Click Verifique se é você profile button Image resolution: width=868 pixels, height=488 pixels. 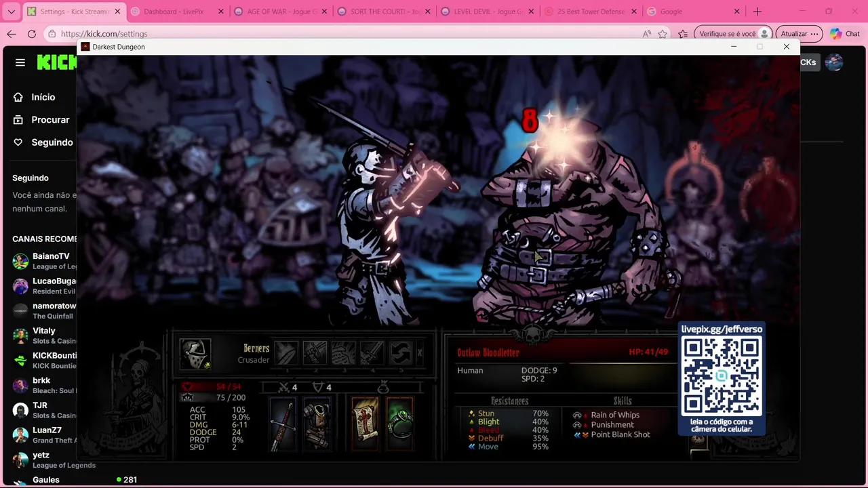(x=734, y=34)
